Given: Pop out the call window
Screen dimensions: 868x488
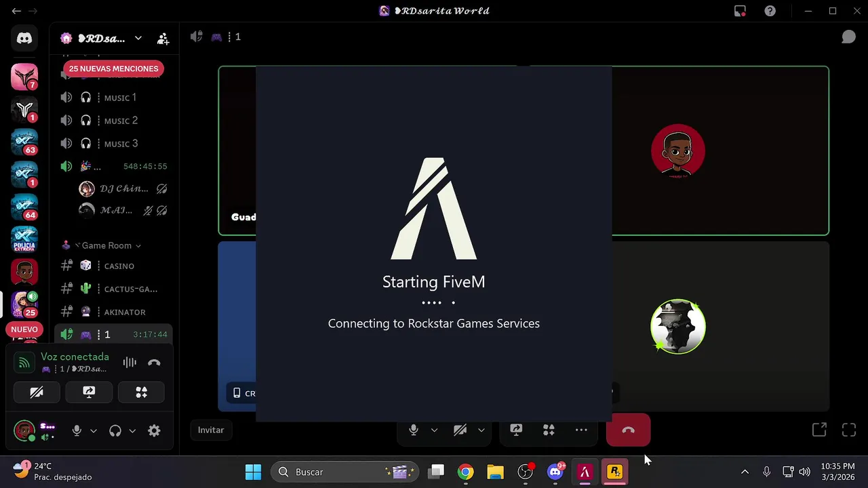Looking at the screenshot, I should click(819, 430).
